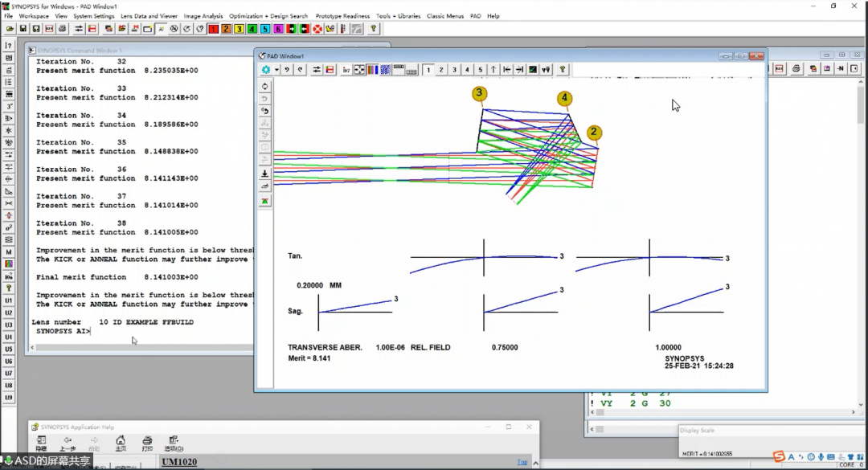Select PAD view number 3

(x=454, y=70)
